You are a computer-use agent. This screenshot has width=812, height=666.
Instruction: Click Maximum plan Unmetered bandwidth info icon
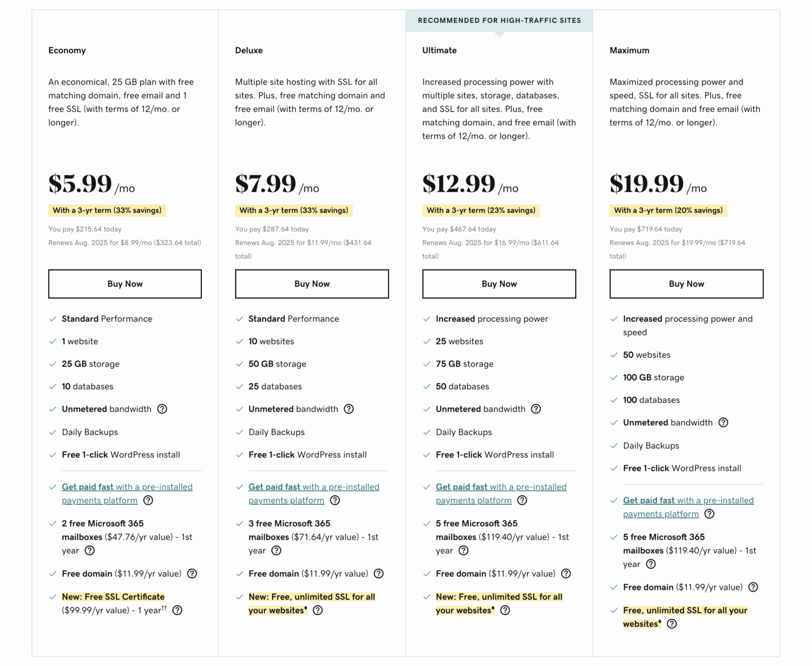(x=723, y=423)
